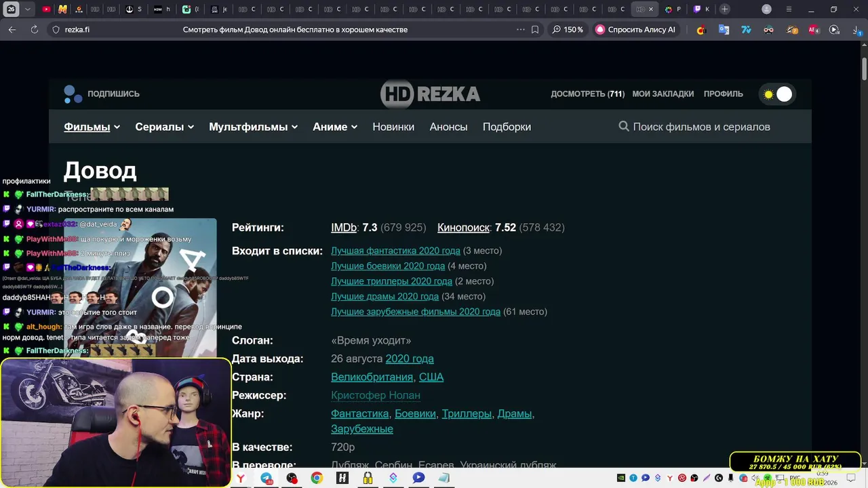Screen dimensions: 868x488
Task: Click the 2020 года release year link
Action: click(410, 359)
